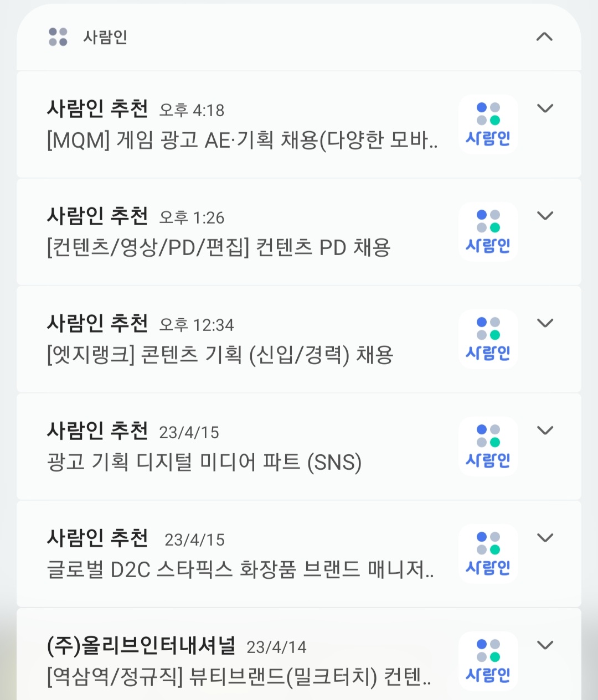Open the [엣지랭크] 콘텐츠 기획 채용 message
This screenshot has height=700, width=598.
tap(220, 355)
